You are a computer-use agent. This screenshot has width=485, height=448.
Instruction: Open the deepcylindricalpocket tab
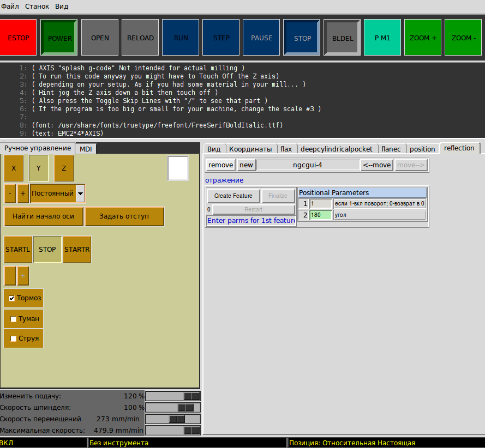pyautogui.click(x=337, y=149)
